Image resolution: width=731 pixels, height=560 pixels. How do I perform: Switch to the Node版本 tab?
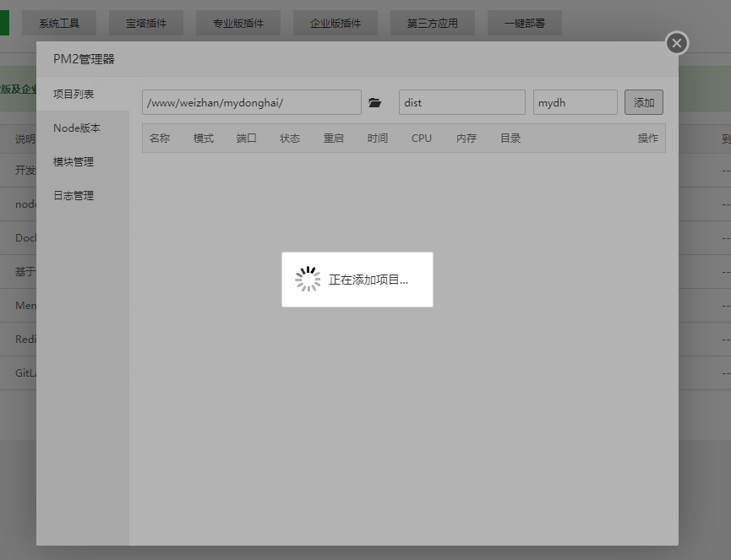(x=77, y=128)
